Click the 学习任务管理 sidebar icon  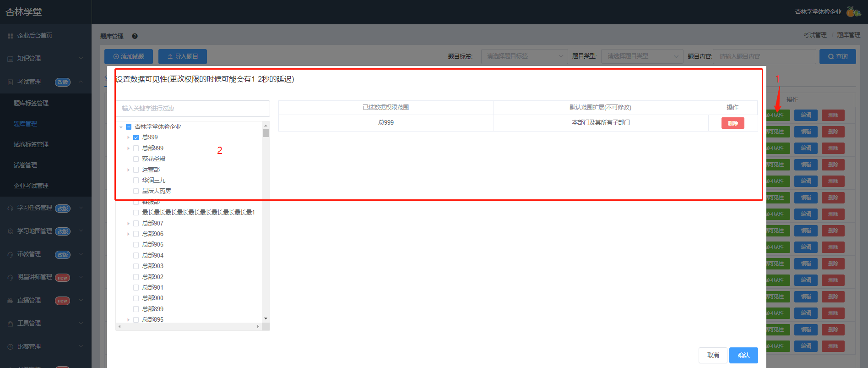[x=10, y=208]
